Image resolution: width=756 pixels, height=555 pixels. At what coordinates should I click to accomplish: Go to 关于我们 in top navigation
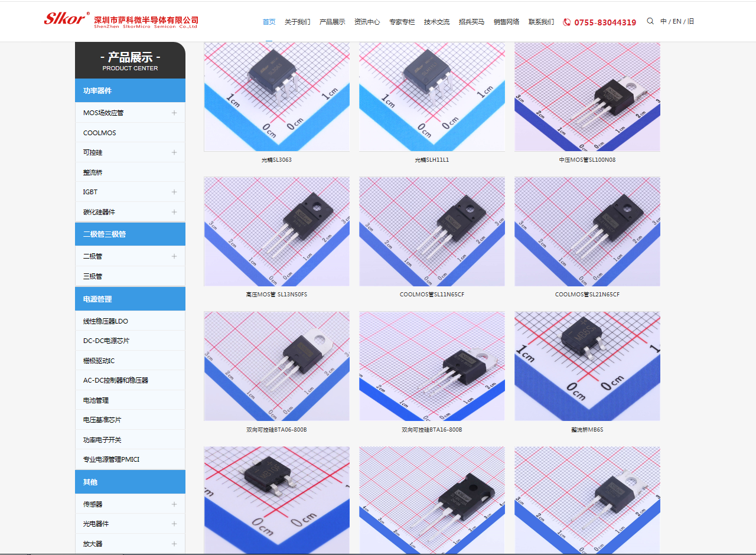[x=297, y=22]
